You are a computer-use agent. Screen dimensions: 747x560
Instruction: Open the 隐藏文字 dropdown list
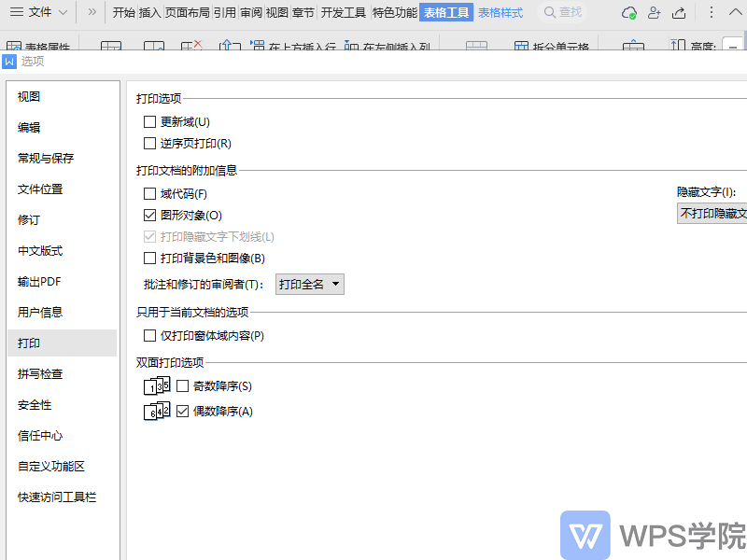point(712,214)
